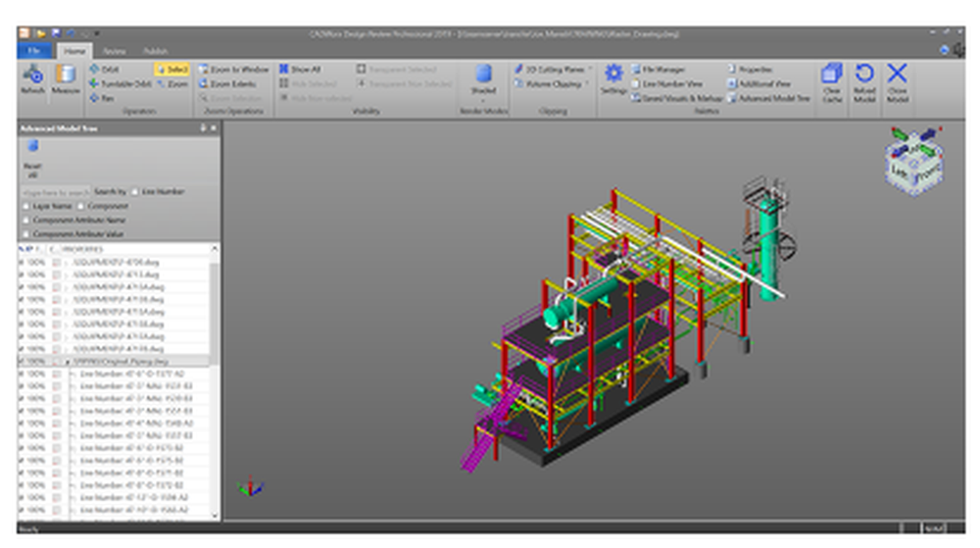Select the Original Piping.dwg tree row
980x548 pixels.
click(x=114, y=361)
